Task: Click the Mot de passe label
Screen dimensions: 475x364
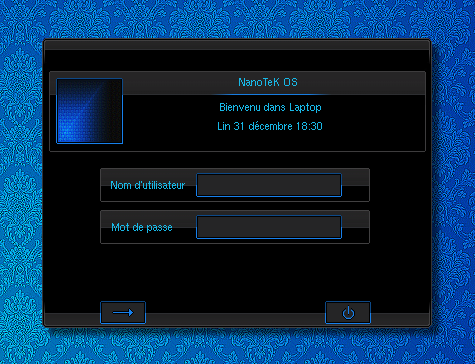Action: click(142, 227)
